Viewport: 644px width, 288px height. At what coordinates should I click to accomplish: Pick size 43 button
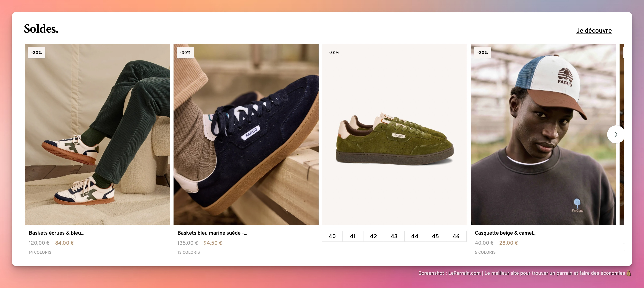pyautogui.click(x=394, y=236)
